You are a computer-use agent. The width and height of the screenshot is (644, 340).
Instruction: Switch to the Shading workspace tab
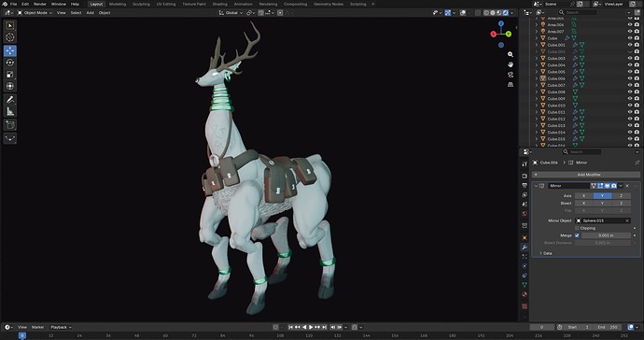219,4
